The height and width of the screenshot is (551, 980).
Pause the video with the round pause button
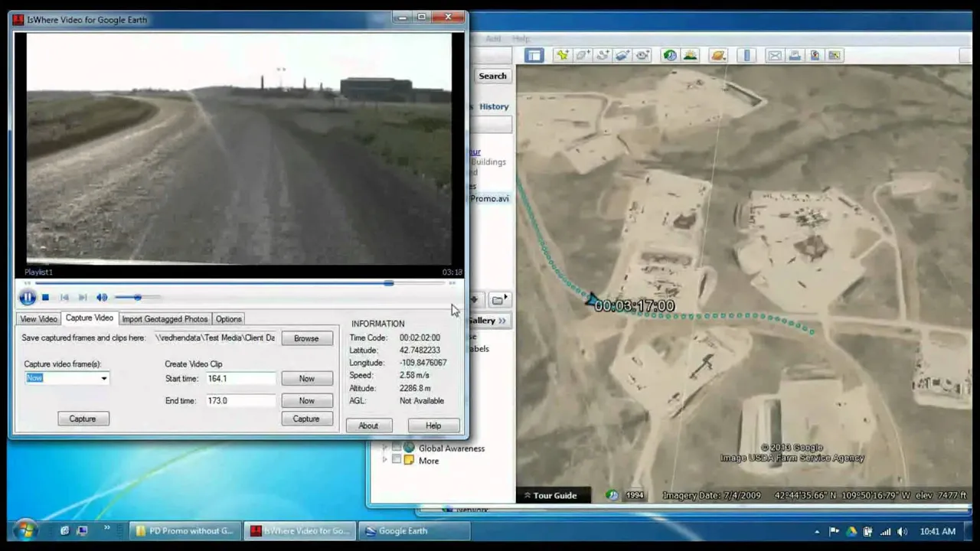click(28, 298)
